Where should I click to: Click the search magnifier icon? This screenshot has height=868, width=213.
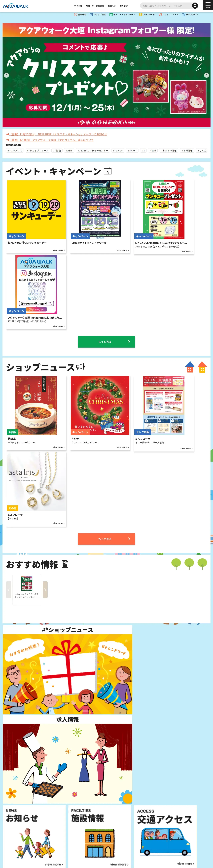(195, 6)
